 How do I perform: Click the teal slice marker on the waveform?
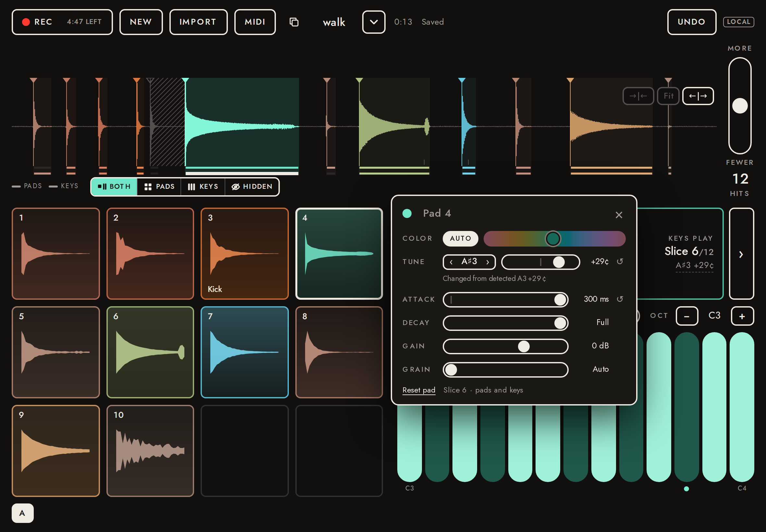185,80
